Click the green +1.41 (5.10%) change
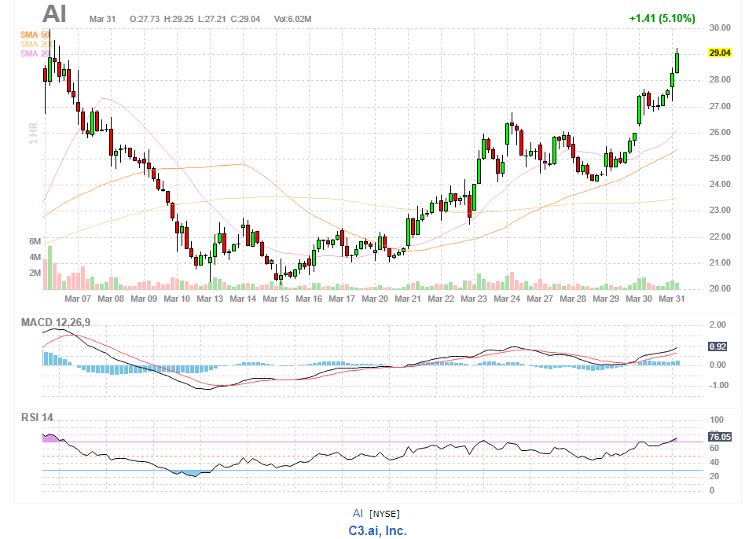 (x=662, y=18)
